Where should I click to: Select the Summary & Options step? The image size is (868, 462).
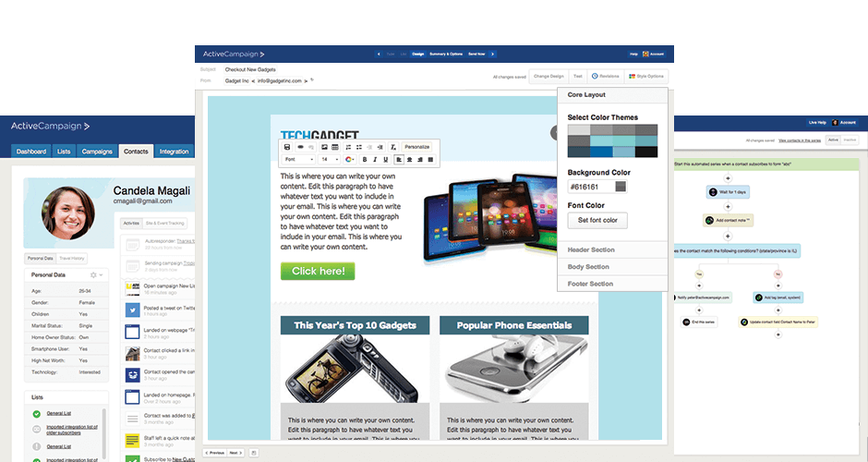446,54
